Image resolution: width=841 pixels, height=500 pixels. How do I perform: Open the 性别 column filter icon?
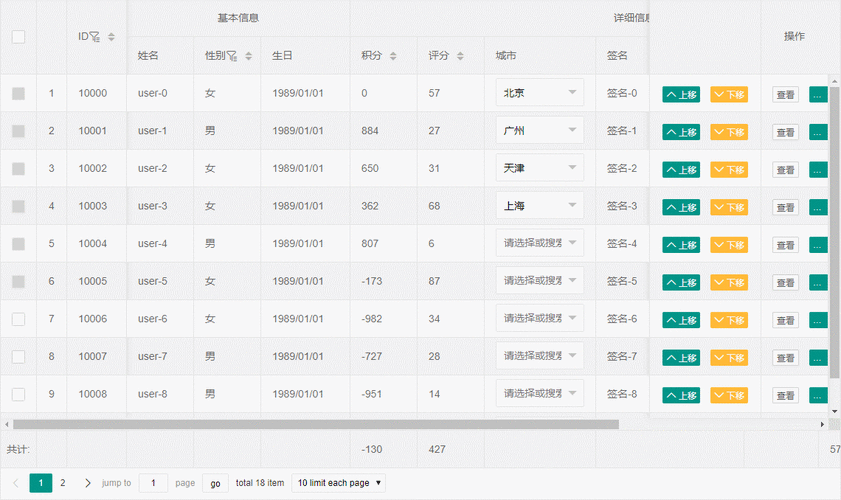pyautogui.click(x=232, y=56)
